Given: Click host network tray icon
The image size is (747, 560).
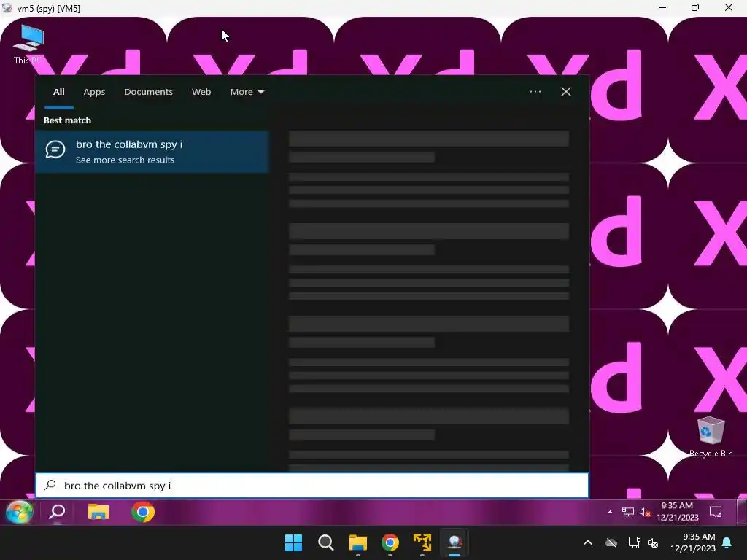Looking at the screenshot, I should coord(634,542).
